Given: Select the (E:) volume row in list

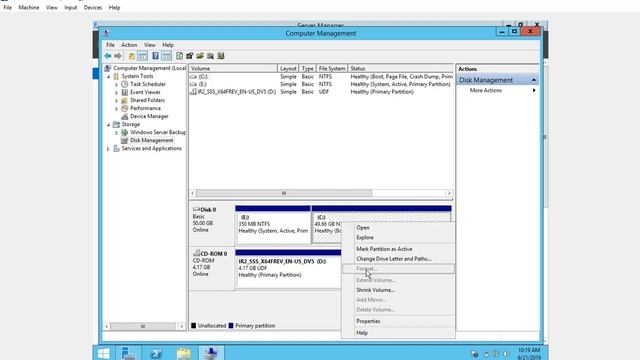Looking at the screenshot, I should click(321, 84).
